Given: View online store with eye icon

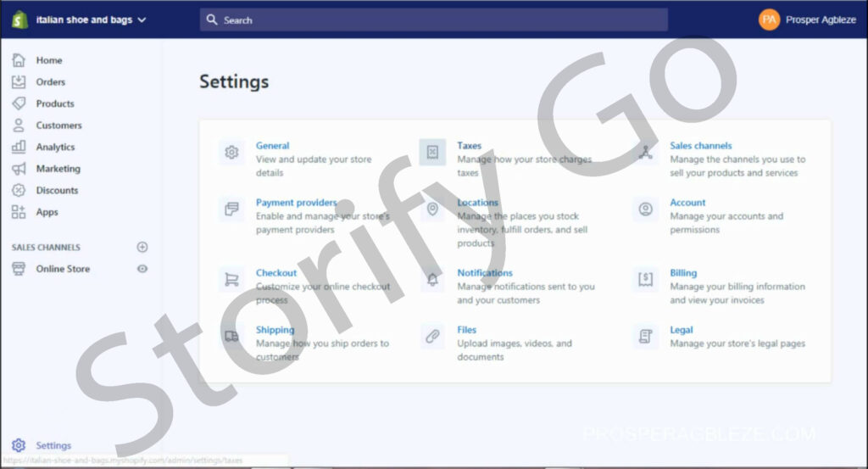Looking at the screenshot, I should pyautogui.click(x=142, y=269).
